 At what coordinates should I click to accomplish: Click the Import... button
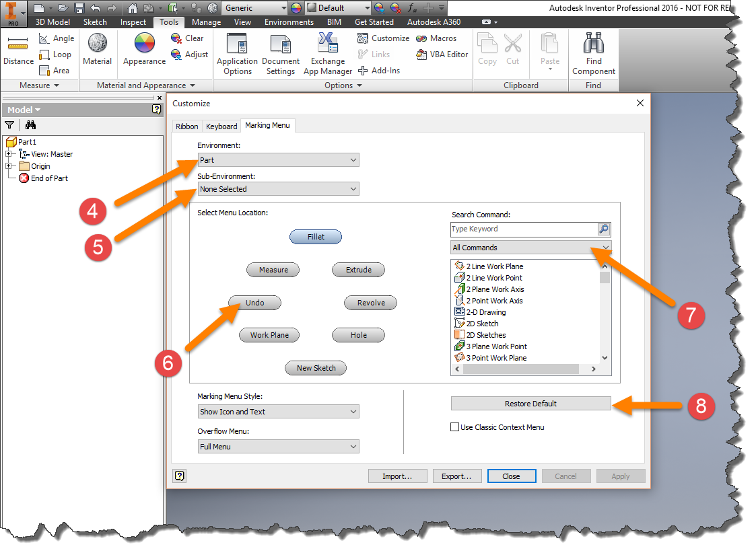point(397,476)
